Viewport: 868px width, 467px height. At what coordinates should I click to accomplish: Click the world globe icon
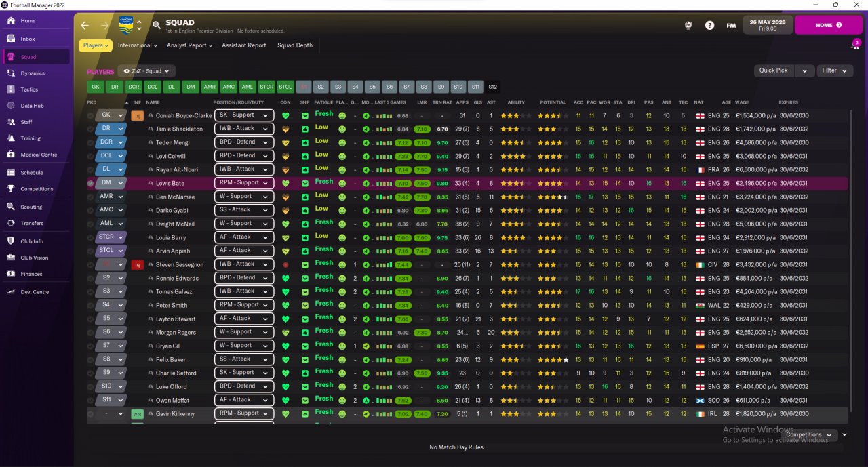[688, 25]
